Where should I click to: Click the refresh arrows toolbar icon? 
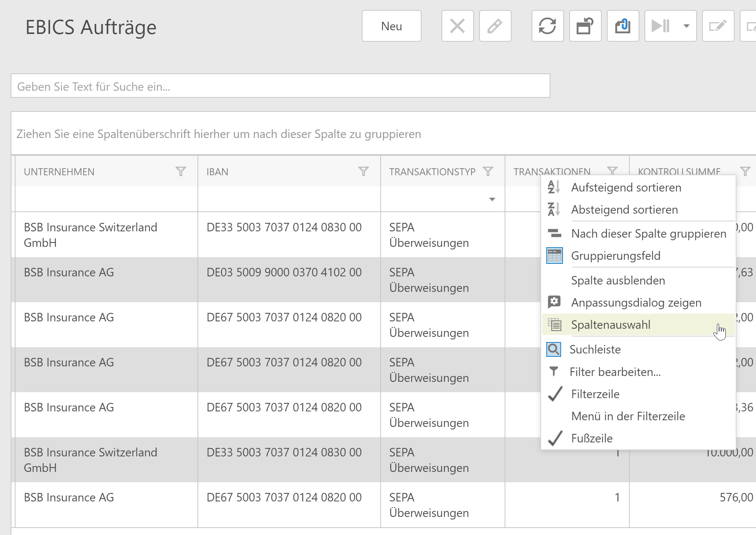tap(547, 26)
